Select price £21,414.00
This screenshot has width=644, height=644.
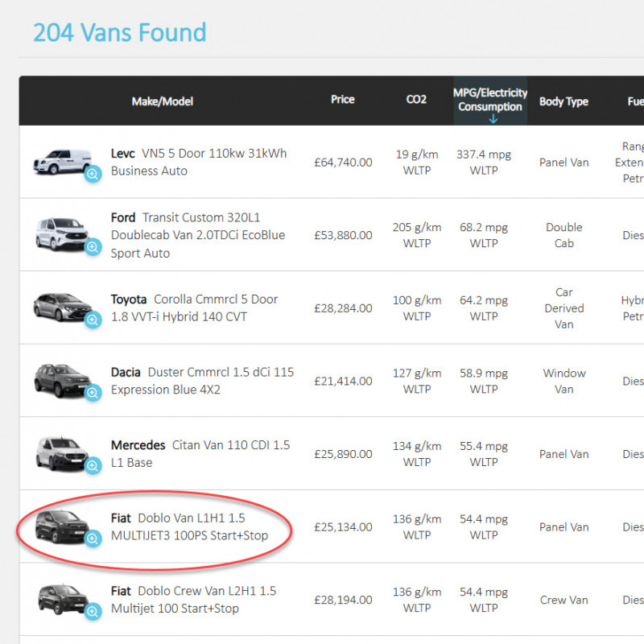[344, 381]
